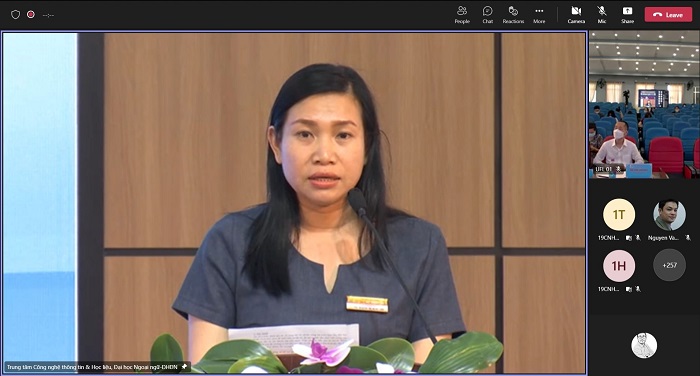Click the shield security icon
700x376 pixels.
16,14
